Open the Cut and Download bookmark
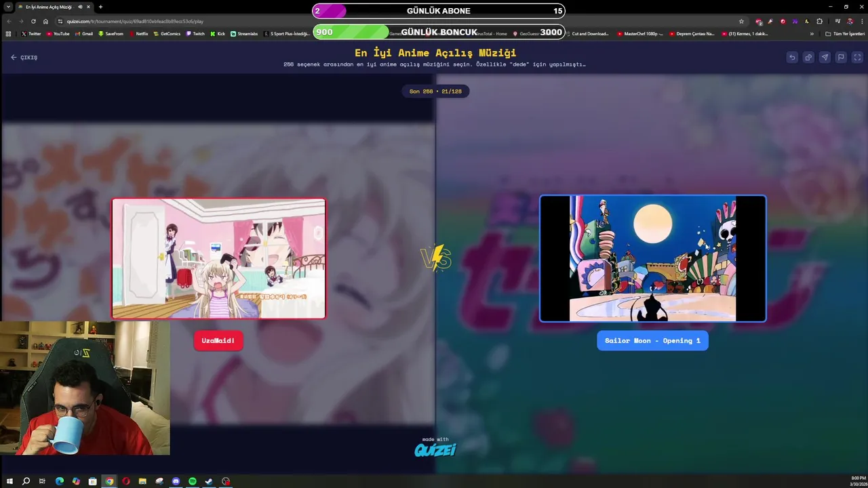Viewport: 868px width, 488px height. point(587,33)
